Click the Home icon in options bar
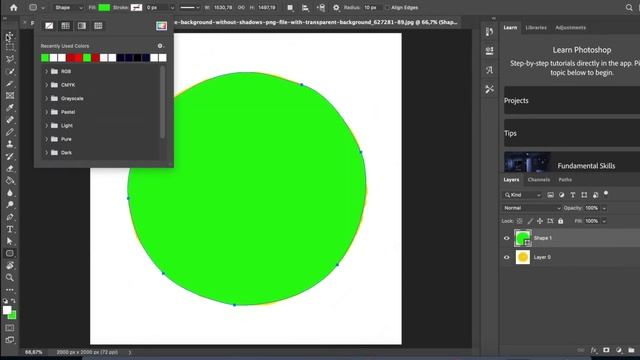The height and width of the screenshot is (360, 640). (x=13, y=7)
